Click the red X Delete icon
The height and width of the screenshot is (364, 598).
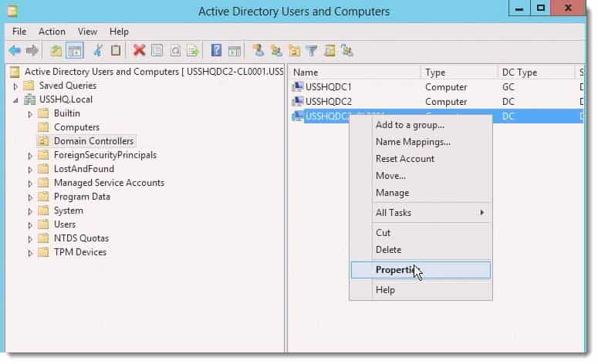[139, 50]
